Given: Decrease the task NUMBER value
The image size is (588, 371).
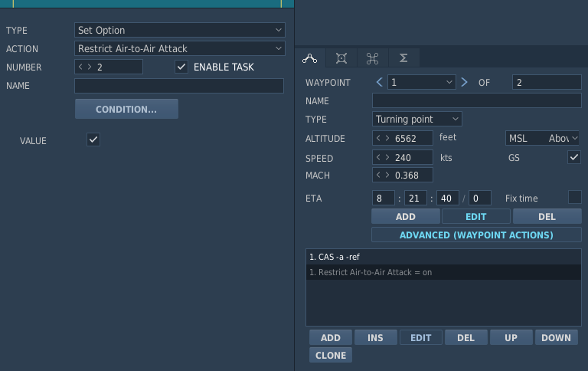Looking at the screenshot, I should (x=80, y=67).
